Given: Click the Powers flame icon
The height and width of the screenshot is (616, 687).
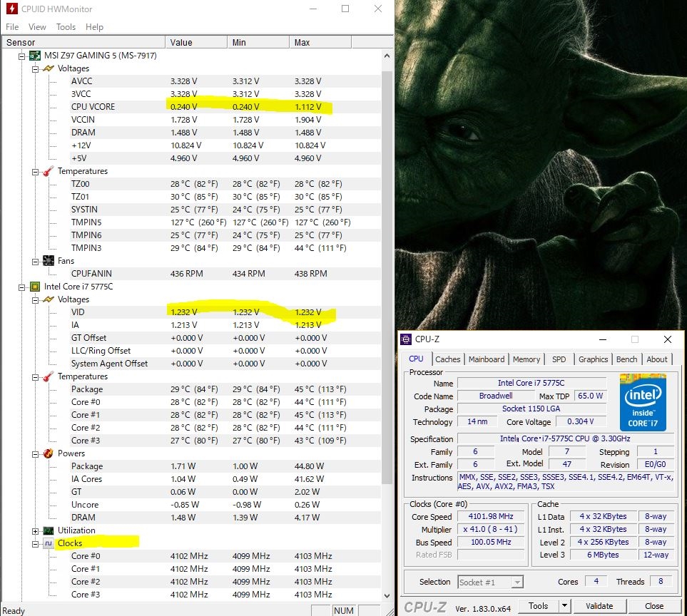Looking at the screenshot, I should coord(49,453).
